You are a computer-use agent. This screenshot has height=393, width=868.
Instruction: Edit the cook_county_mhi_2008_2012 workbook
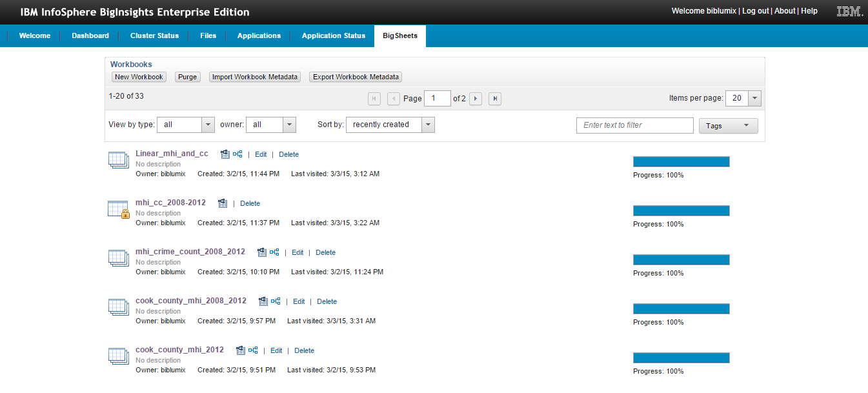(x=299, y=301)
